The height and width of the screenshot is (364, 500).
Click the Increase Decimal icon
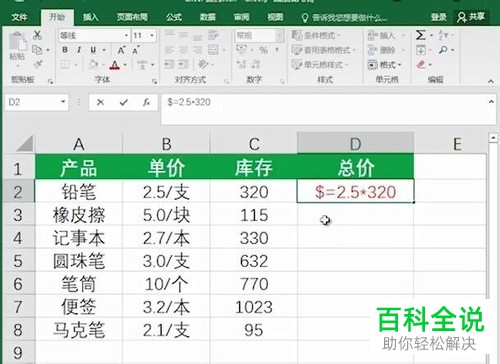pyautogui.click(x=242, y=64)
